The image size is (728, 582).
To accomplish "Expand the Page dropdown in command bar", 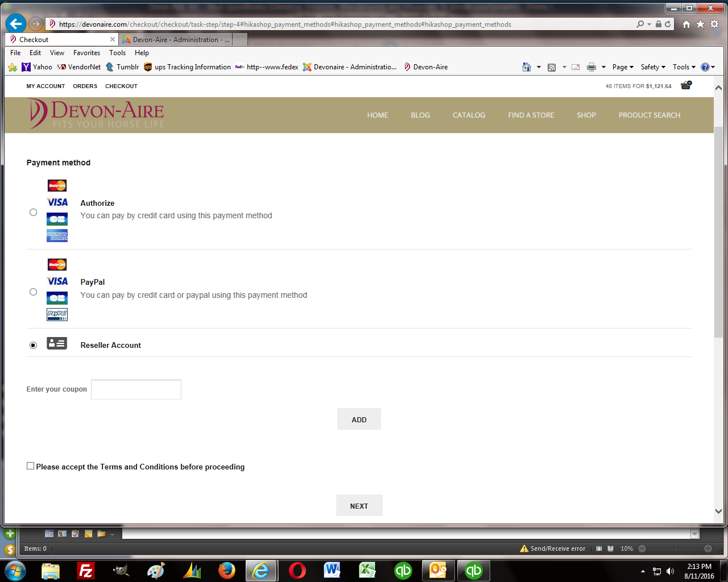I will coord(623,67).
